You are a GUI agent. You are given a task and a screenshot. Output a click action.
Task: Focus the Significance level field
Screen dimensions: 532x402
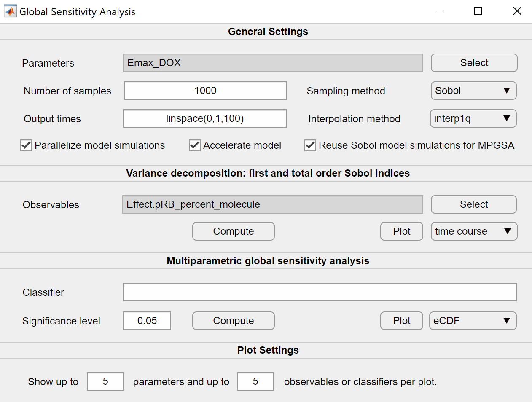click(x=147, y=321)
